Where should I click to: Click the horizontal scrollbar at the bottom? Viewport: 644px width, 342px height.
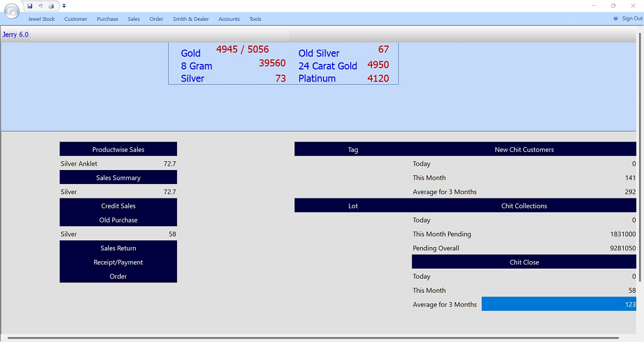pyautogui.click(x=313, y=338)
